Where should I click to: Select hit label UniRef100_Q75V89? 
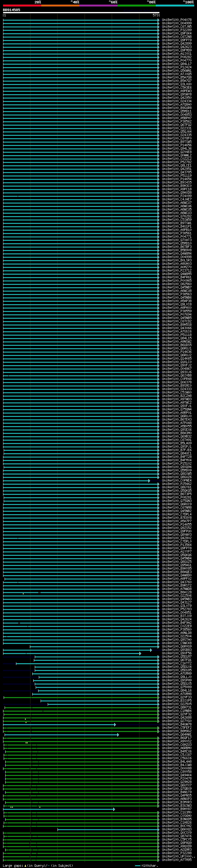(177, 687)
